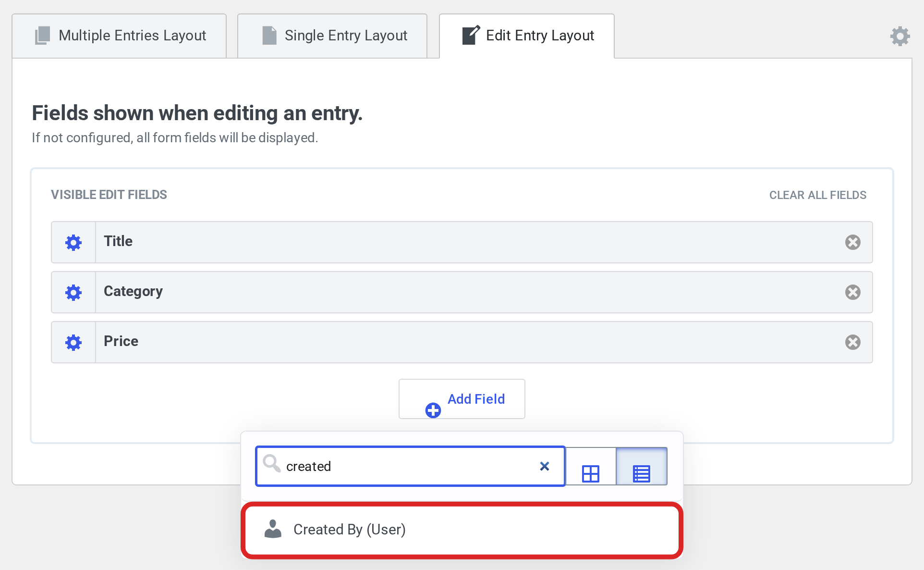Remove the Price field
The height and width of the screenshot is (570, 924).
853,342
